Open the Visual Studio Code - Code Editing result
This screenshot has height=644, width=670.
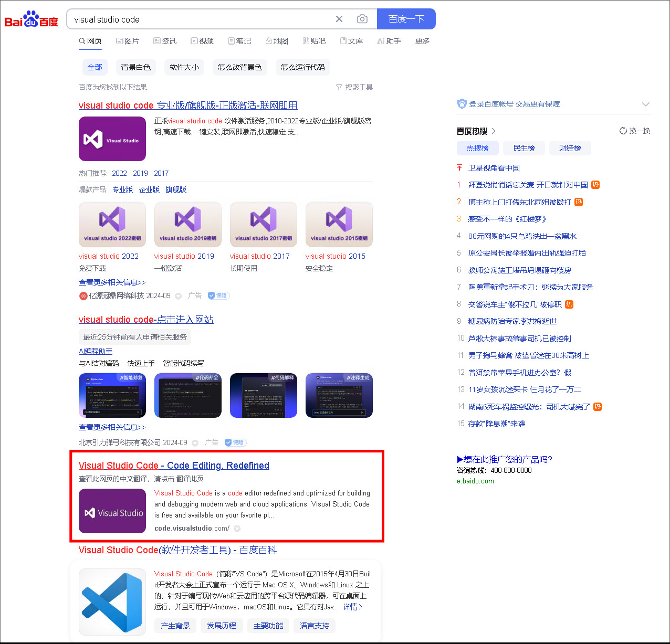[x=174, y=466]
